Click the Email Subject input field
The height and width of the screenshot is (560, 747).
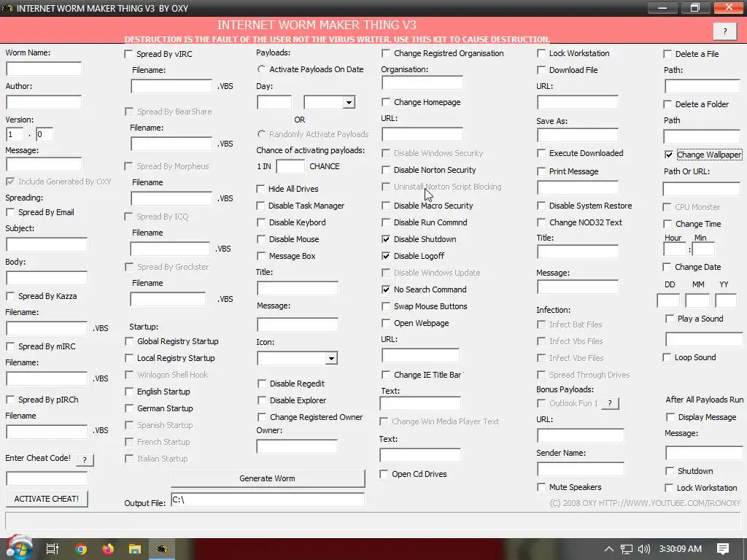(47, 245)
